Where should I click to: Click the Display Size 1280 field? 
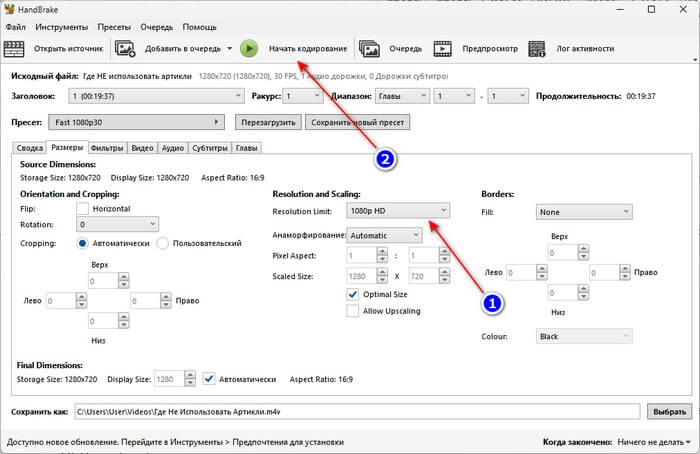coord(170,379)
